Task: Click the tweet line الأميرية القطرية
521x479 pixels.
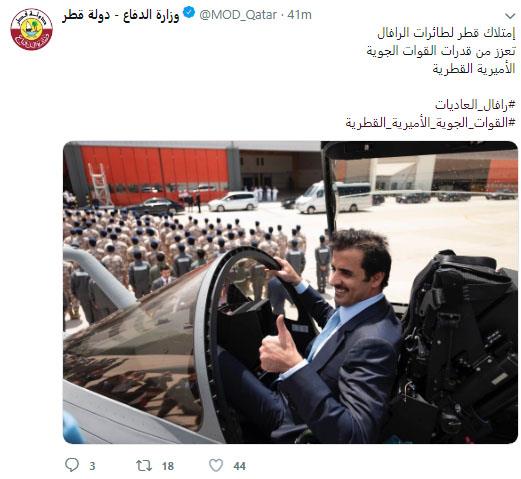Action: click(x=474, y=69)
